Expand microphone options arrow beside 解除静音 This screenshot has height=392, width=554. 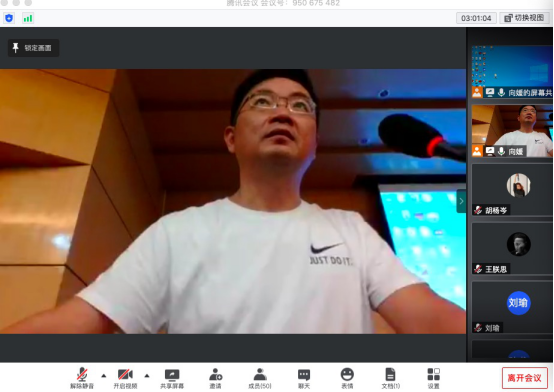[104, 375]
